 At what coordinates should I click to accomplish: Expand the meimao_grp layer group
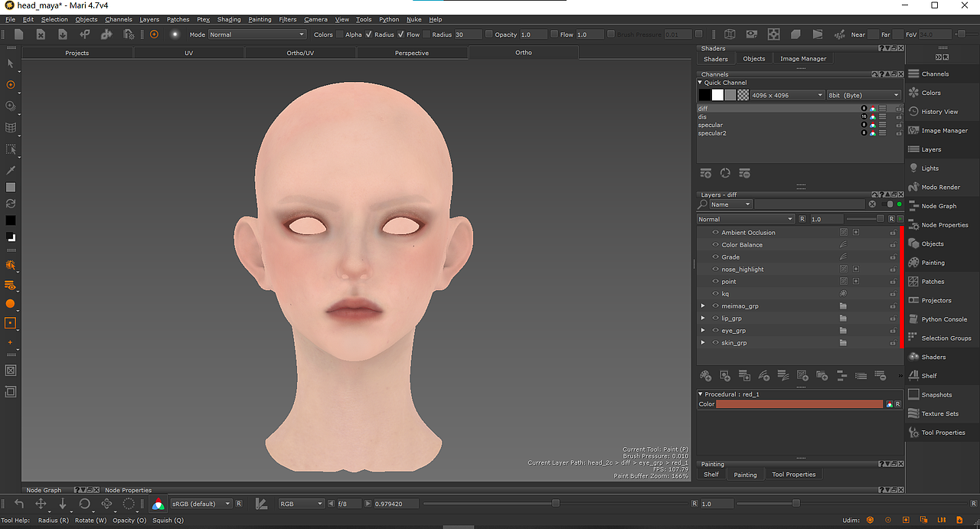[x=703, y=306]
